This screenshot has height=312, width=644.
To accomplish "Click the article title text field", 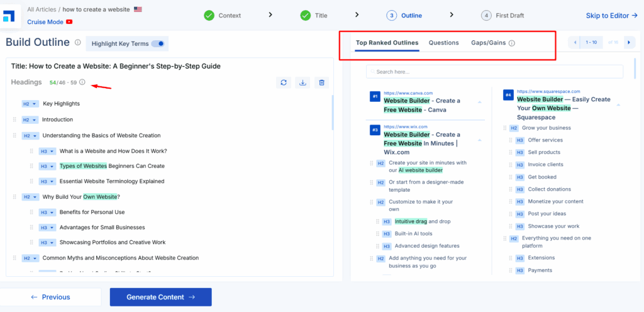I will pos(116,67).
